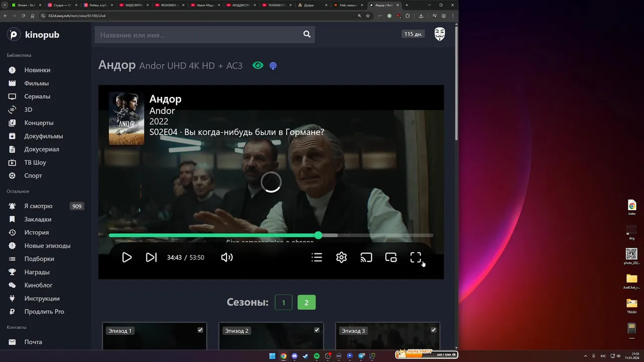
Task: Open Steam from the taskbar
Action: pyautogui.click(x=305, y=356)
